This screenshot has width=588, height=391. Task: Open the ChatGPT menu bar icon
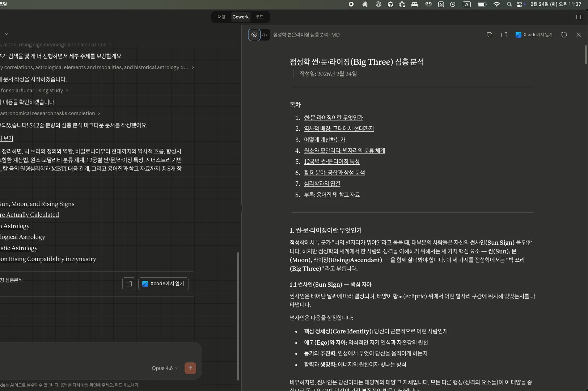coord(378,4)
